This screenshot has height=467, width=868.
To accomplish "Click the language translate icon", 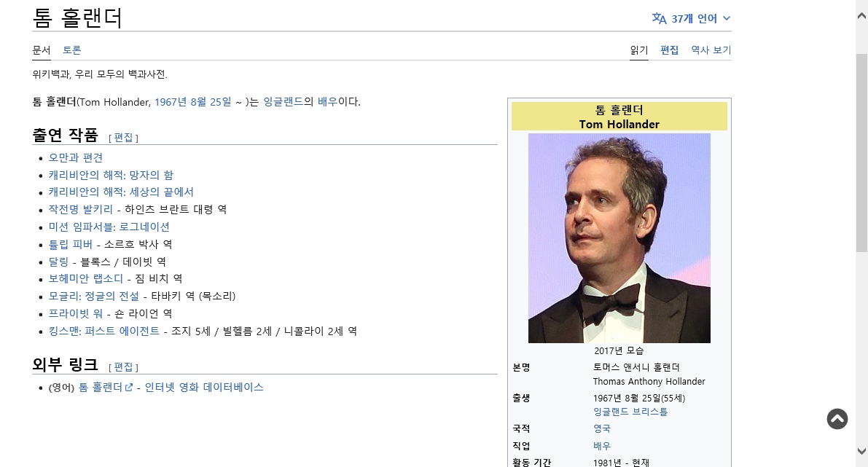I will (x=659, y=18).
